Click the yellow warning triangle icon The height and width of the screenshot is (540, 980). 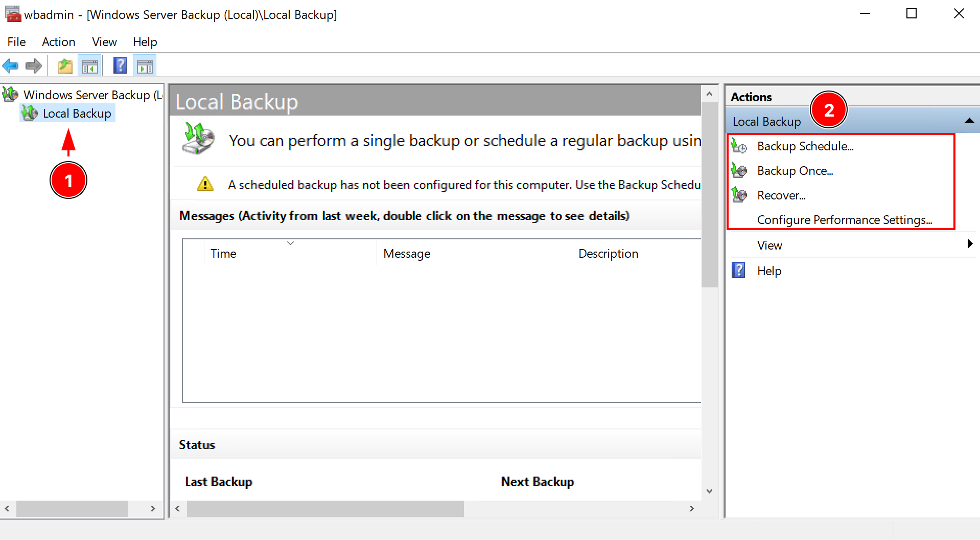tap(205, 185)
